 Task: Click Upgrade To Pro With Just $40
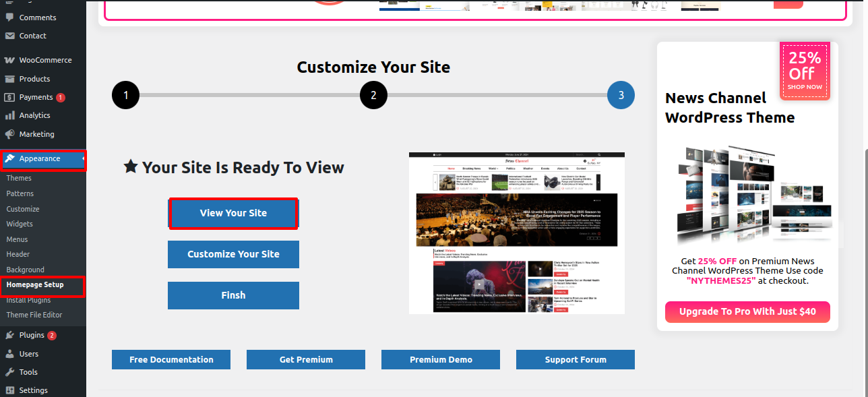coord(747,311)
